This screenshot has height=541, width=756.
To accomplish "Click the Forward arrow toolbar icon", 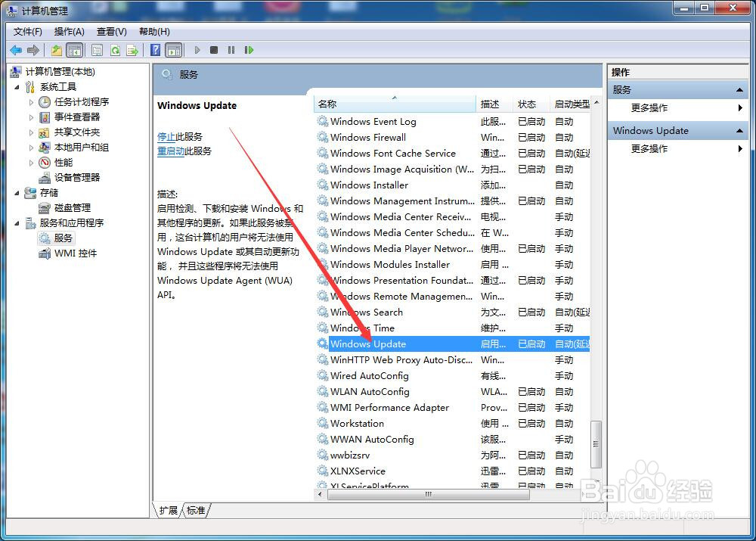I will [33, 50].
